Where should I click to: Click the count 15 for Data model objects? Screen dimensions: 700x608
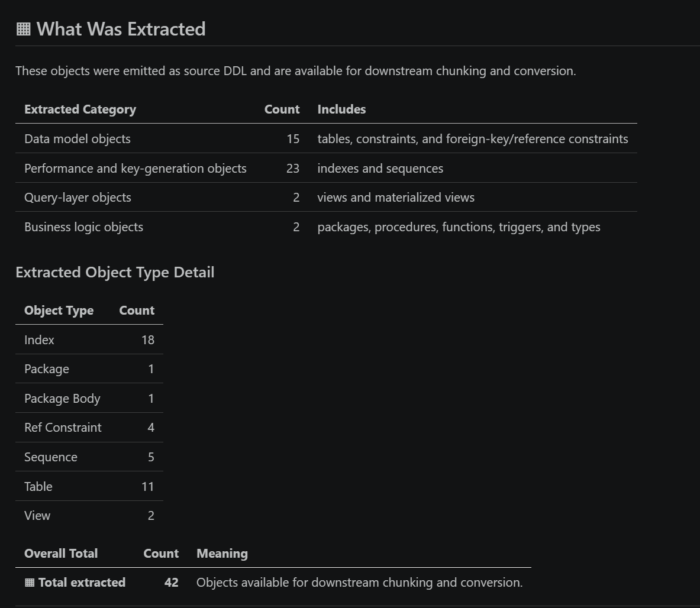[x=293, y=139]
